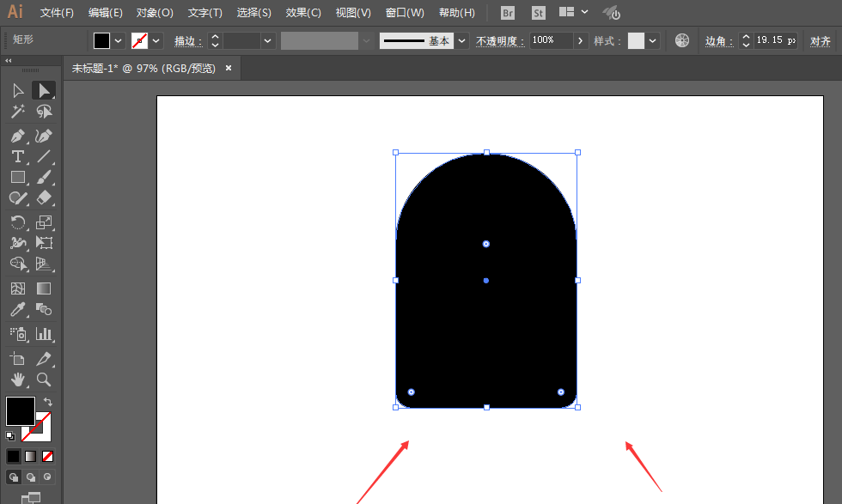Image resolution: width=842 pixels, height=504 pixels.
Task: Expand the opacity slider arrow next to 100%
Action: click(x=580, y=41)
